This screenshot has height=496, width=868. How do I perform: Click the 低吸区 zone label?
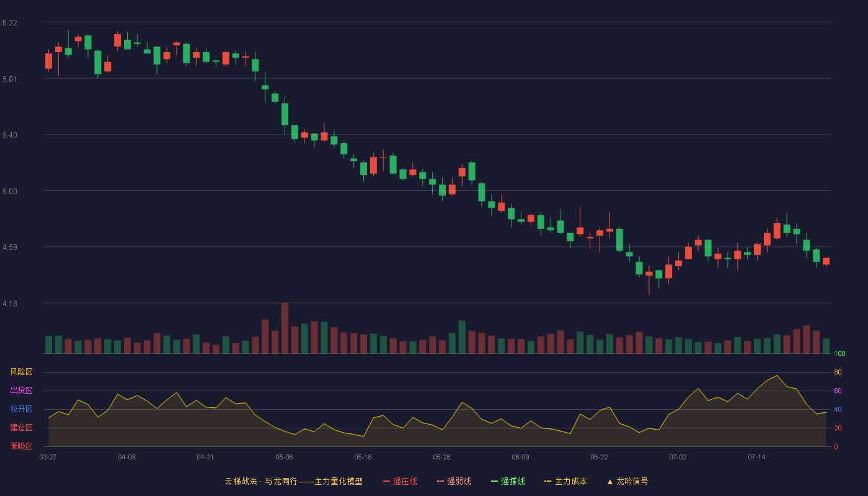coord(22,446)
